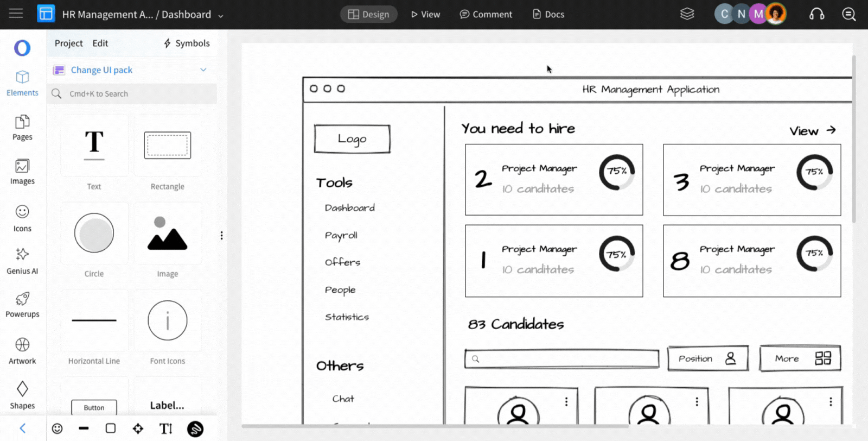Click the View arrow link in mockup
Image resolution: width=868 pixels, height=441 pixels.
pos(813,131)
